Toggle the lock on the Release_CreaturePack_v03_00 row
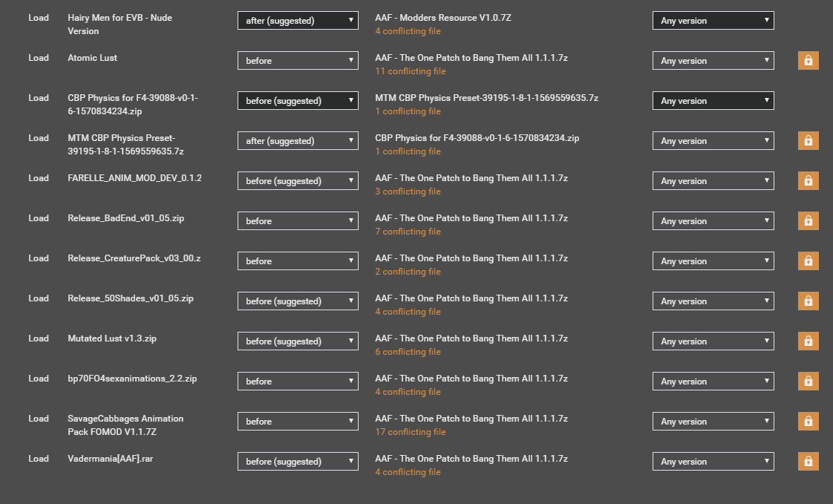This screenshot has height=504, width=833. pyautogui.click(x=808, y=261)
